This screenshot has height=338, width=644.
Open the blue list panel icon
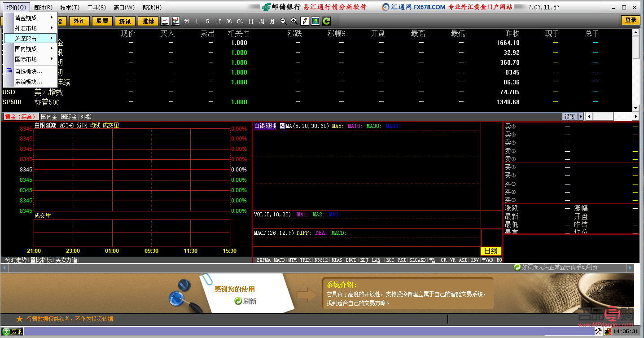315,21
